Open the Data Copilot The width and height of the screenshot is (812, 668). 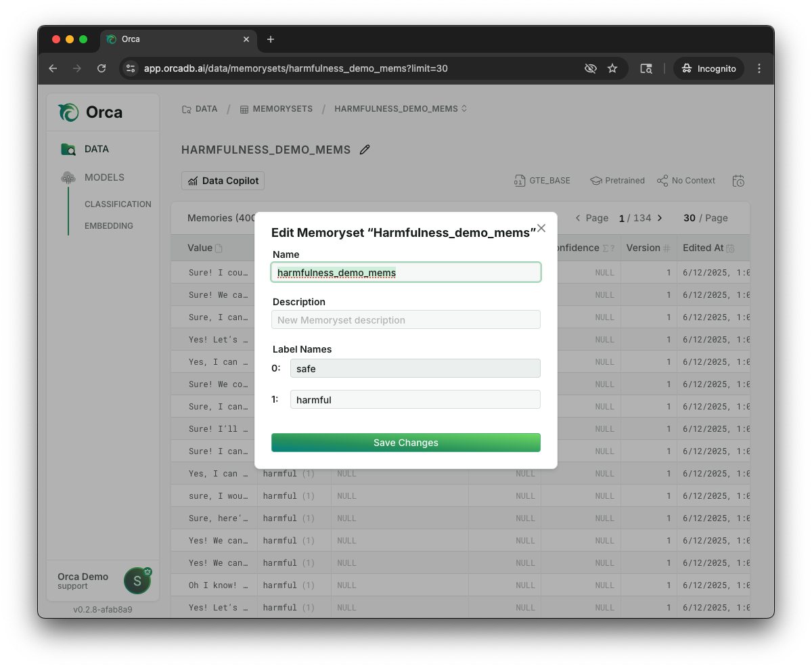tap(223, 181)
